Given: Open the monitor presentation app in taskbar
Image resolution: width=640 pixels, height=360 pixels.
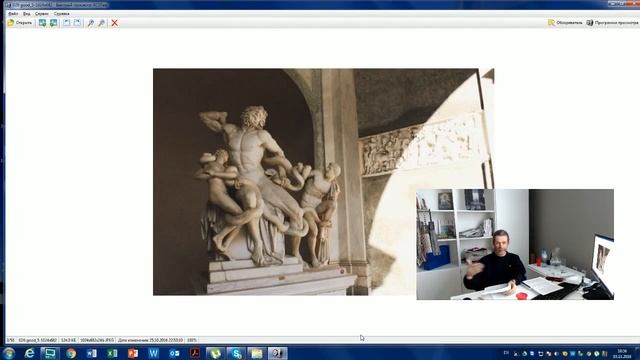Looking at the screenshot, I should tap(50, 353).
